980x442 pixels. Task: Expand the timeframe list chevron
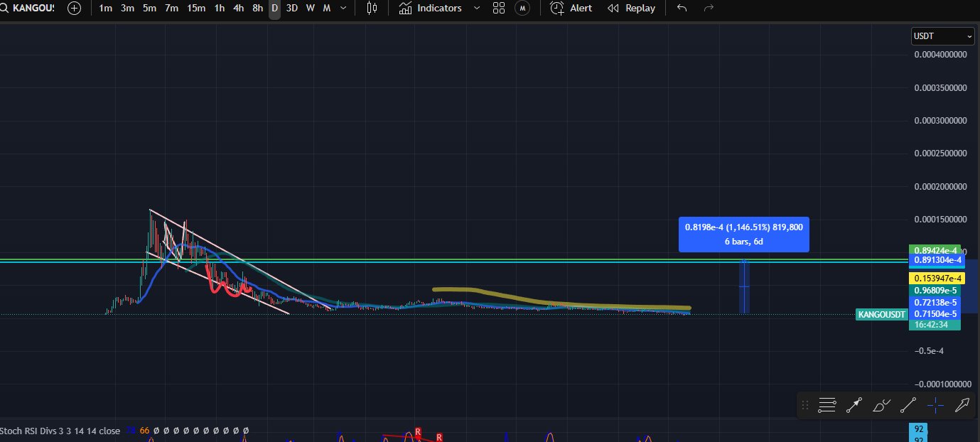(344, 9)
